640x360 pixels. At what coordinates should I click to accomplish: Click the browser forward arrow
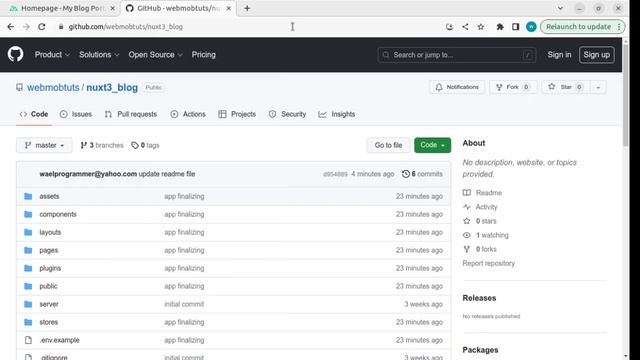26,27
